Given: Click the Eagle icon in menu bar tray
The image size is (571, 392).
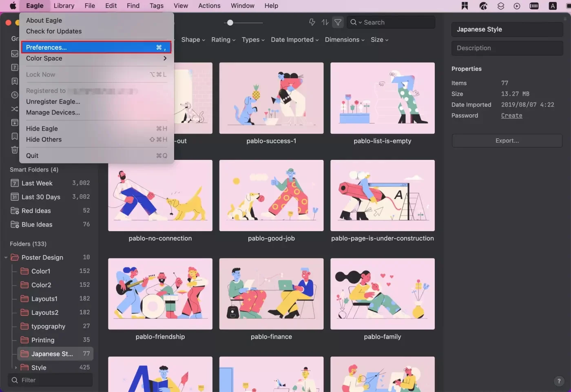Looking at the screenshot, I should pos(483,6).
